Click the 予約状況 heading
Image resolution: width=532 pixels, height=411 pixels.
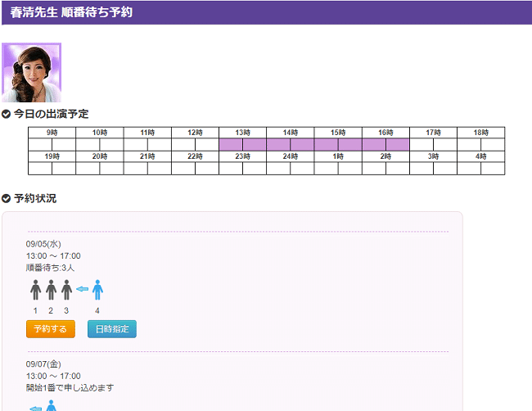[35, 199]
